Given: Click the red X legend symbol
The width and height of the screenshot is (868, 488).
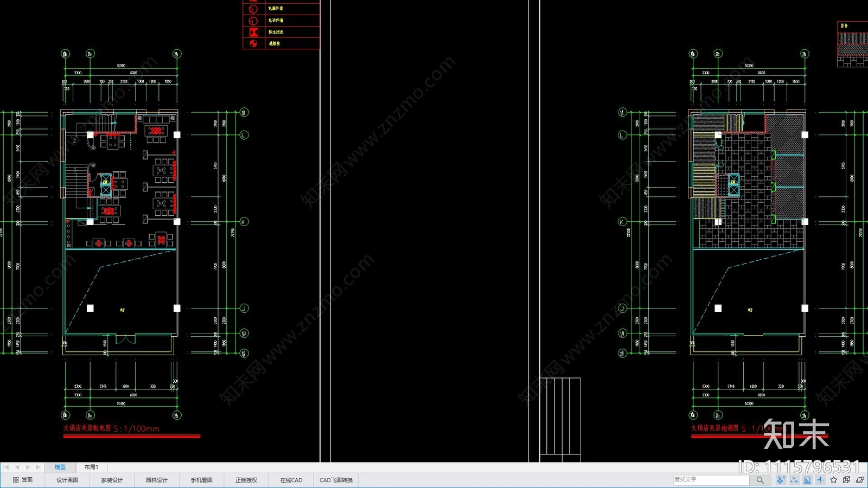Looking at the screenshot, I should coord(253,32).
